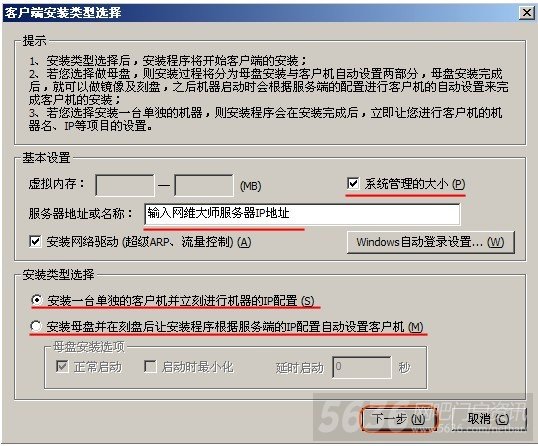Click the 延时启动 seconds input box
538x446 pixels.
coord(362,367)
